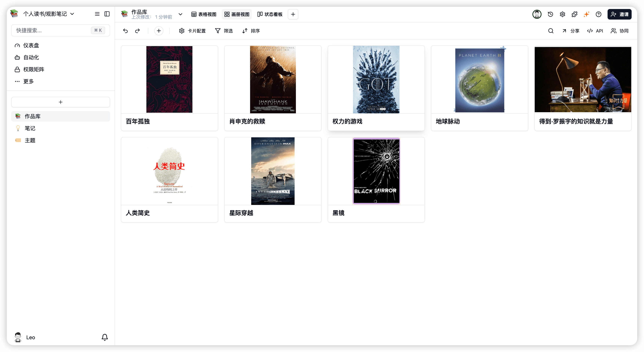Click the AI sparkle icon
This screenshot has width=644, height=352.
[x=586, y=14]
